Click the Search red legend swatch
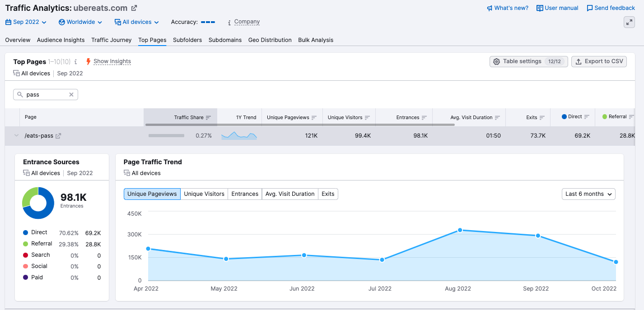This screenshot has height=310, width=644. [x=25, y=255]
